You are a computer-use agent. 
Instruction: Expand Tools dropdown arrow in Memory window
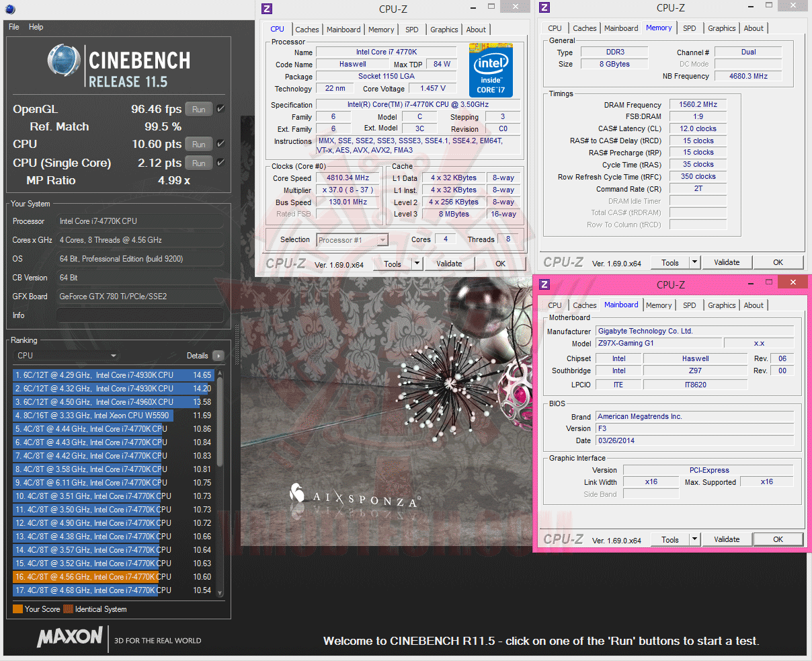point(695,262)
